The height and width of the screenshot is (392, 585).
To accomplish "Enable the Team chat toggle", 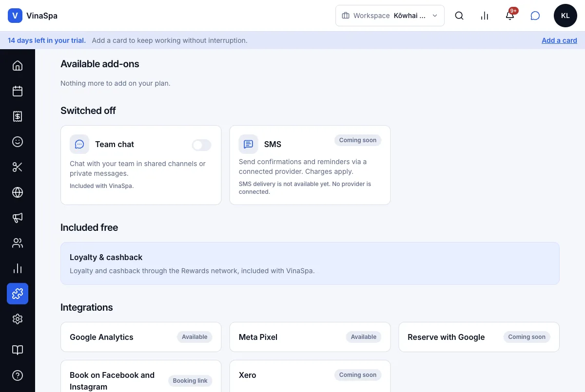I will coord(202,145).
